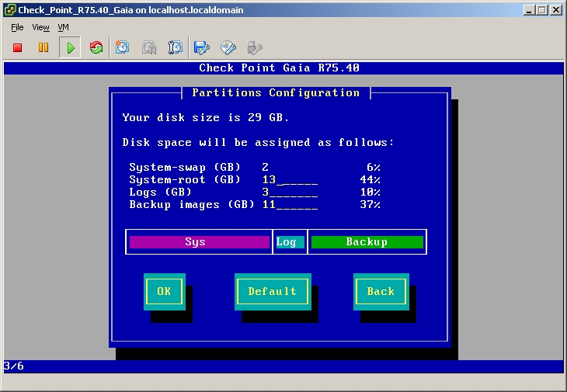Close the VM console window
Screen dimensions: 567x392
tap(555, 10)
